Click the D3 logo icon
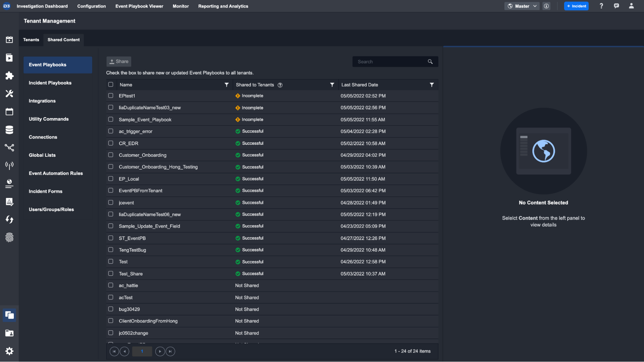This screenshot has width=644, height=362. point(6,6)
